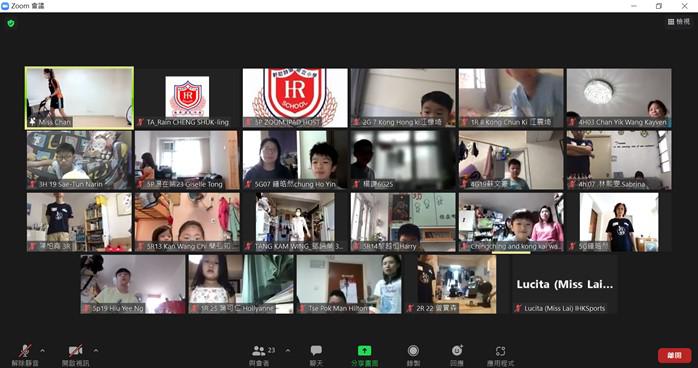Click the green share screen icon

tap(365, 351)
